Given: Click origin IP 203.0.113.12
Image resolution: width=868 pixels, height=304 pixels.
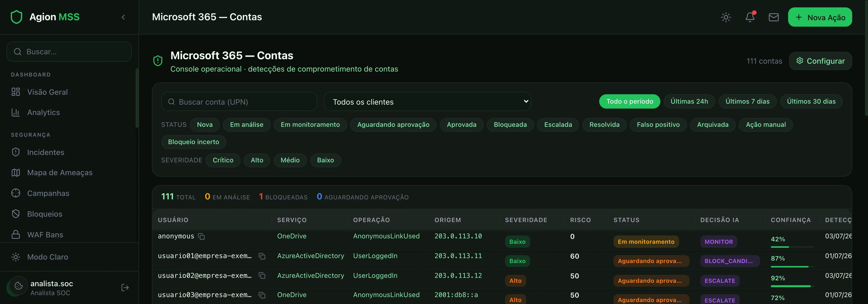Looking at the screenshot, I should pyautogui.click(x=458, y=276).
